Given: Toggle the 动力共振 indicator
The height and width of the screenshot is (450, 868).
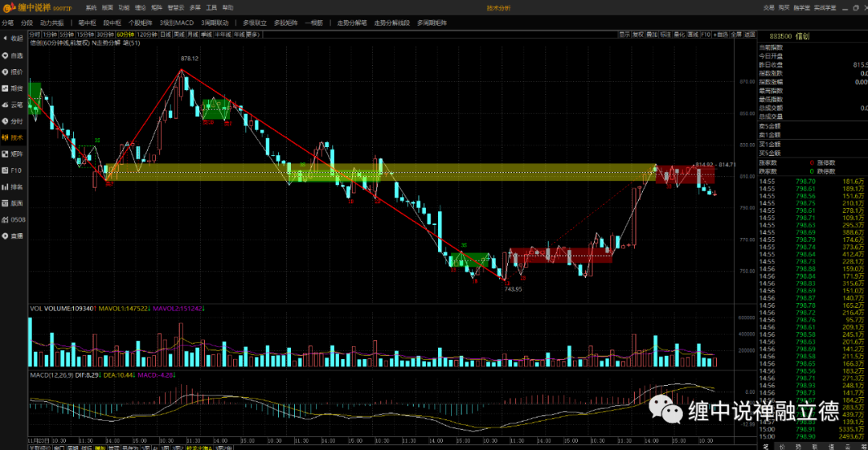Looking at the screenshot, I should [52, 22].
